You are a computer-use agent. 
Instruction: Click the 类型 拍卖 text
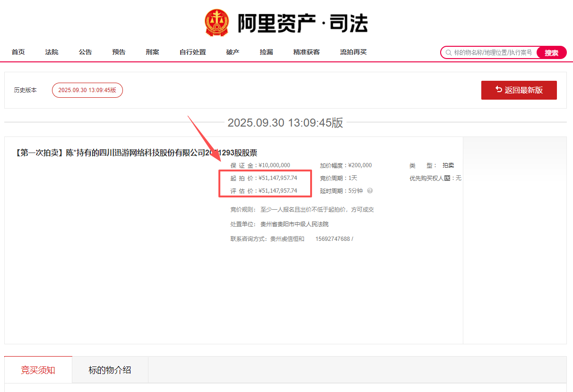tap(432, 165)
